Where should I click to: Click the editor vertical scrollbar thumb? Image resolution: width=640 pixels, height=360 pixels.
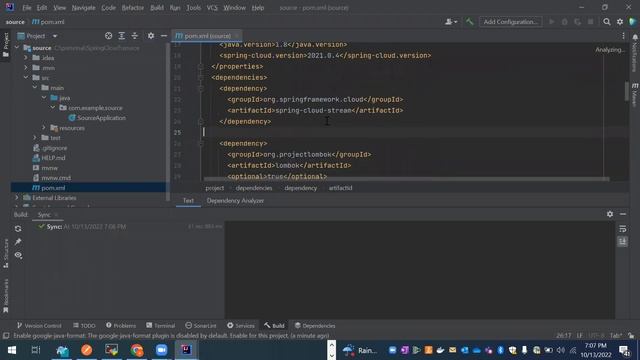point(627,91)
